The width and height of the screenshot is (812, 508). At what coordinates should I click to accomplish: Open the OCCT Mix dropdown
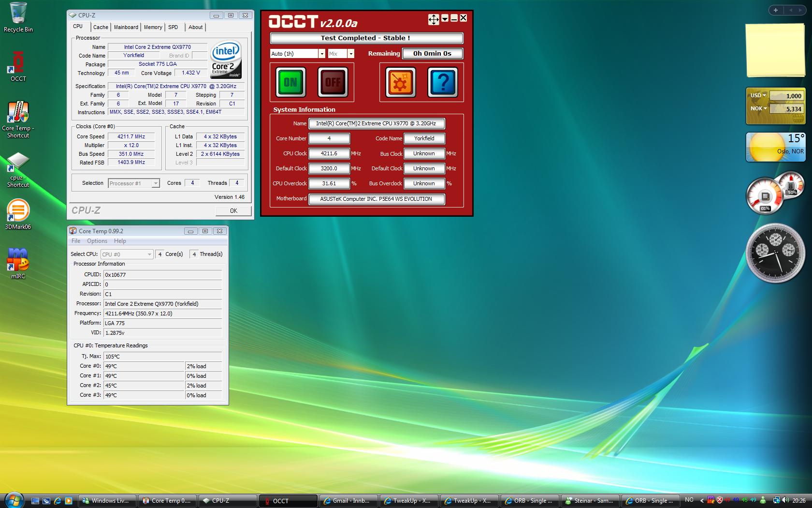point(351,54)
